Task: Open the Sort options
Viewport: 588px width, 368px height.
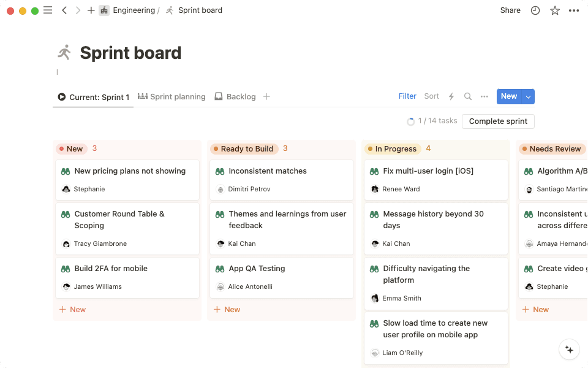Action: click(x=431, y=96)
